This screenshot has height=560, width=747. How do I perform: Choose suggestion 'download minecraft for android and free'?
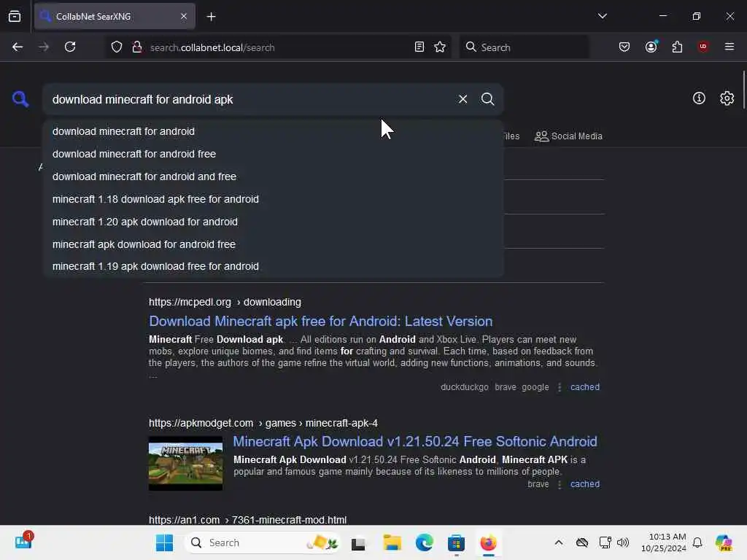[x=273, y=176]
